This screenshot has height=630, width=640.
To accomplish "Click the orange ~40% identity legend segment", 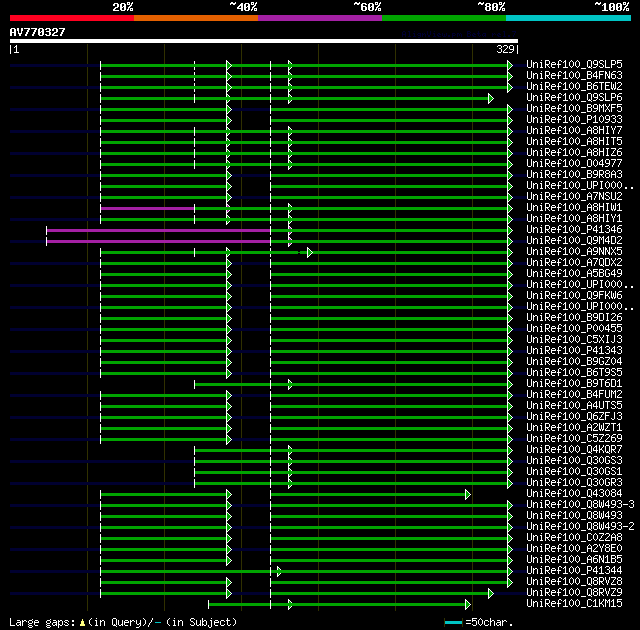I will (x=196, y=18).
